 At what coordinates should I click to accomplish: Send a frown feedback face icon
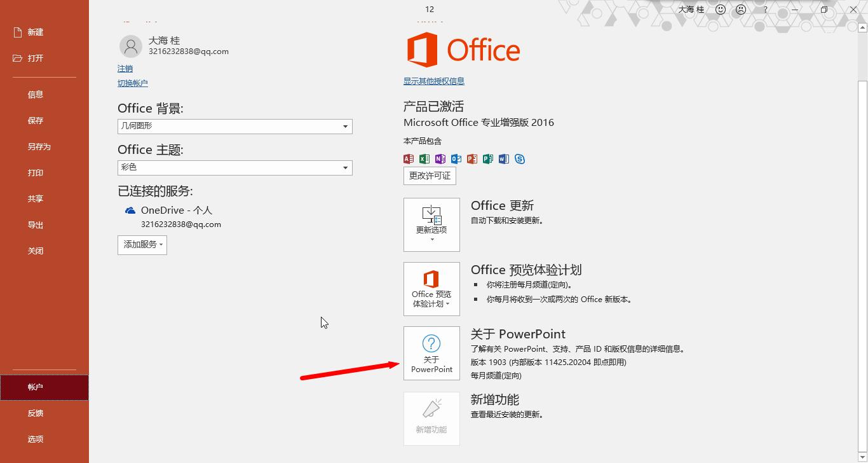click(x=741, y=10)
